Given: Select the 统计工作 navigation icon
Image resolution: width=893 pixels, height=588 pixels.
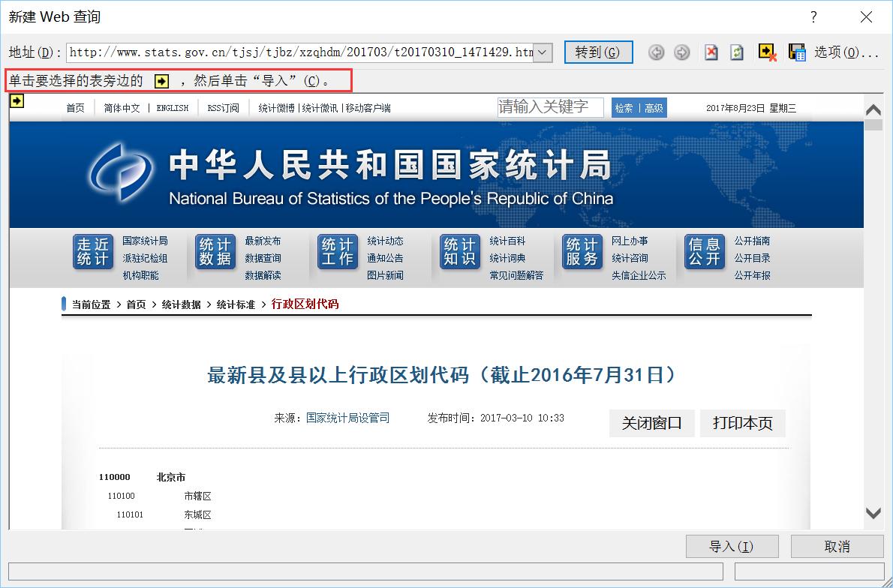Looking at the screenshot, I should click(x=337, y=251).
